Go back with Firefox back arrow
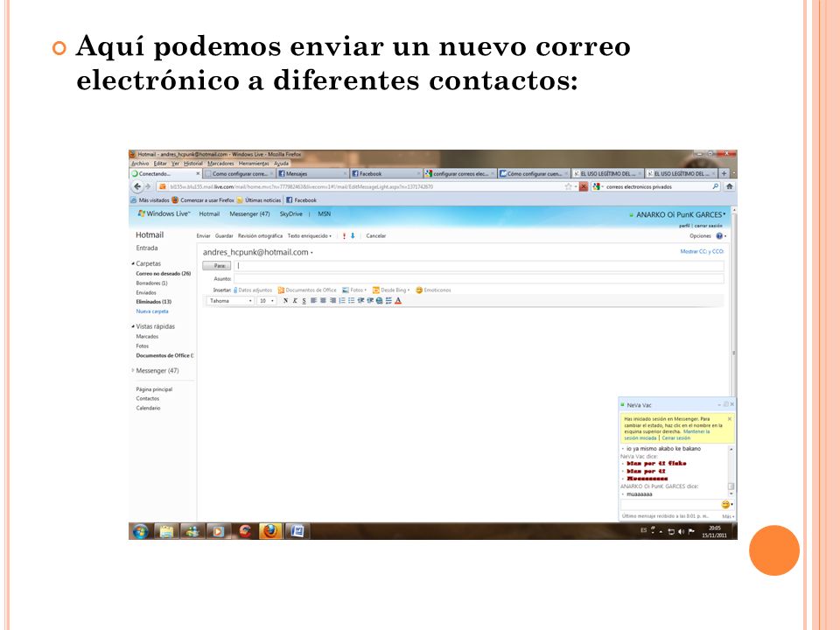840x630 pixels. point(137,186)
